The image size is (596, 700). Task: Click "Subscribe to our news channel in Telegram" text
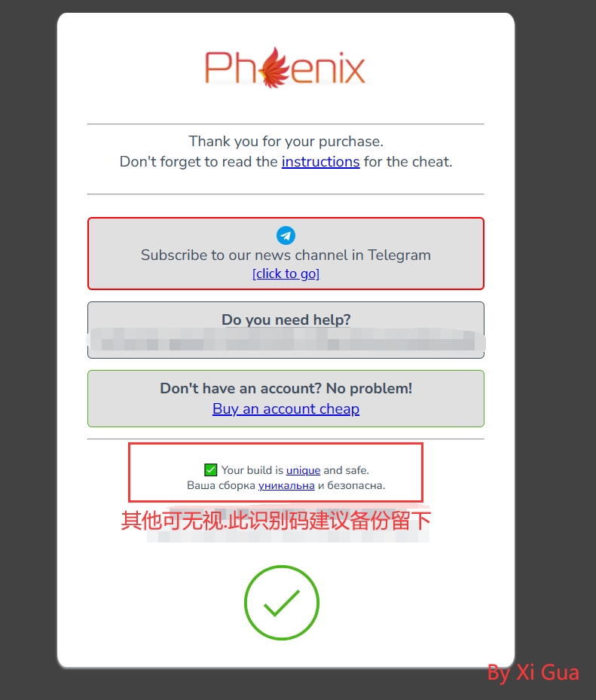coord(286,255)
